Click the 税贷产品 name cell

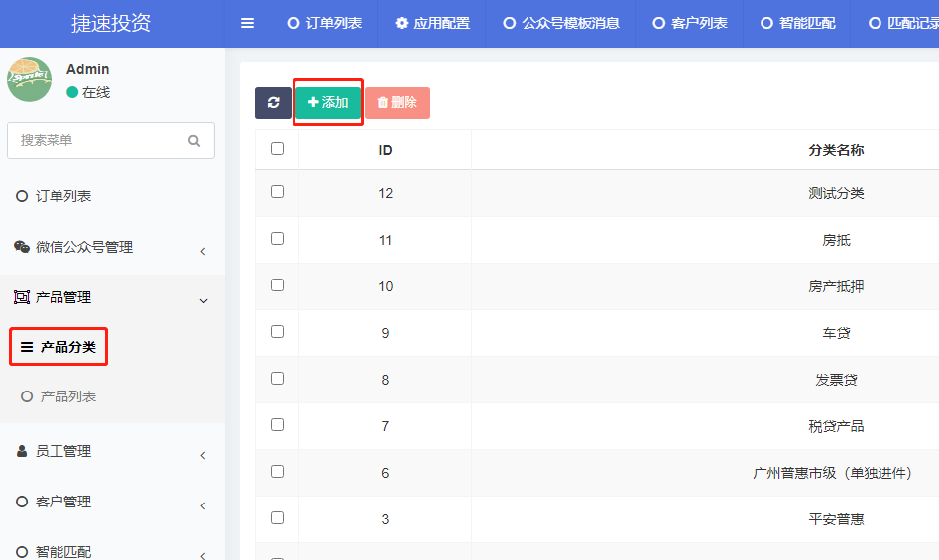pyautogui.click(x=836, y=426)
